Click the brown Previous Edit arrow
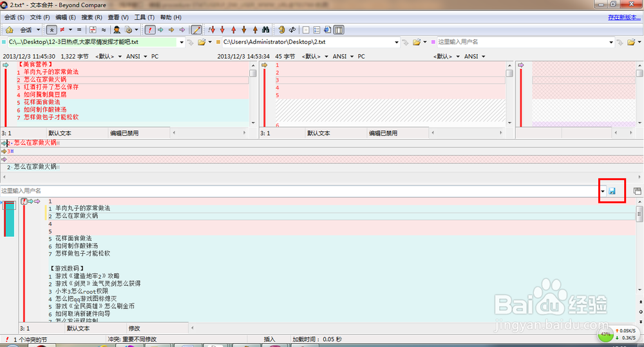The width and height of the screenshot is (644, 347). (254, 30)
